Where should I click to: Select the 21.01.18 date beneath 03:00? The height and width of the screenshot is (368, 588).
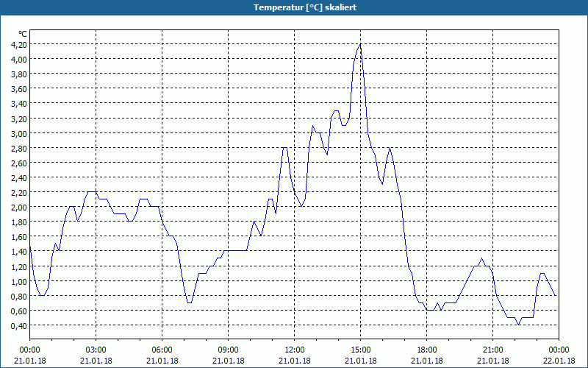(x=96, y=361)
